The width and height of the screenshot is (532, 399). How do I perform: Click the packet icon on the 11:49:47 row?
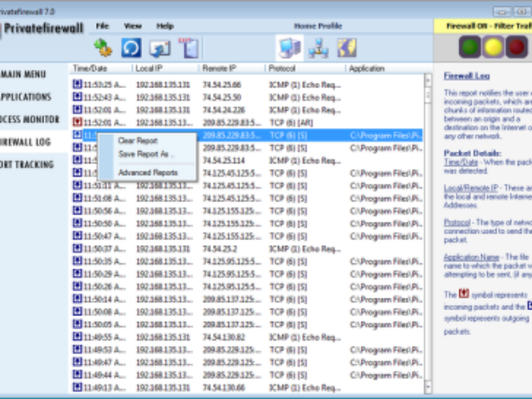point(78,362)
